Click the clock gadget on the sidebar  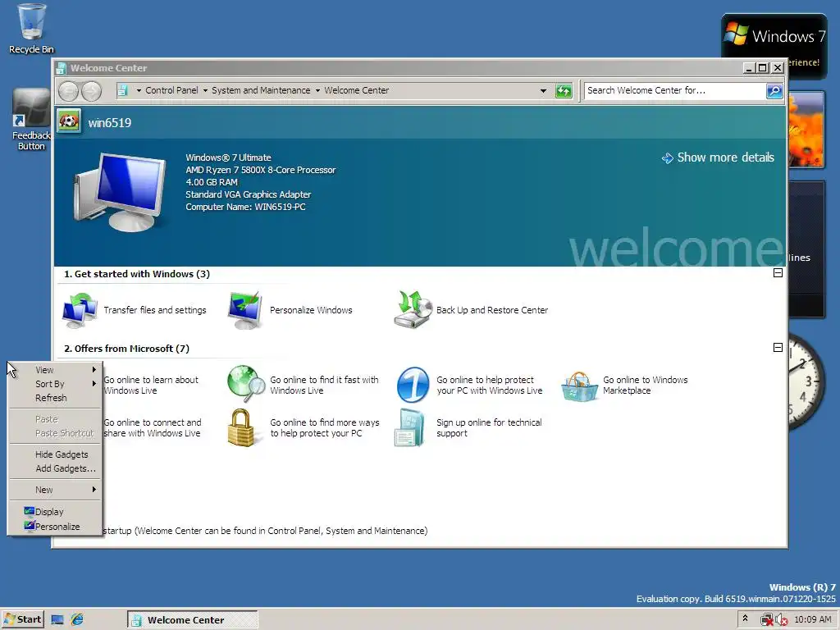806,381
